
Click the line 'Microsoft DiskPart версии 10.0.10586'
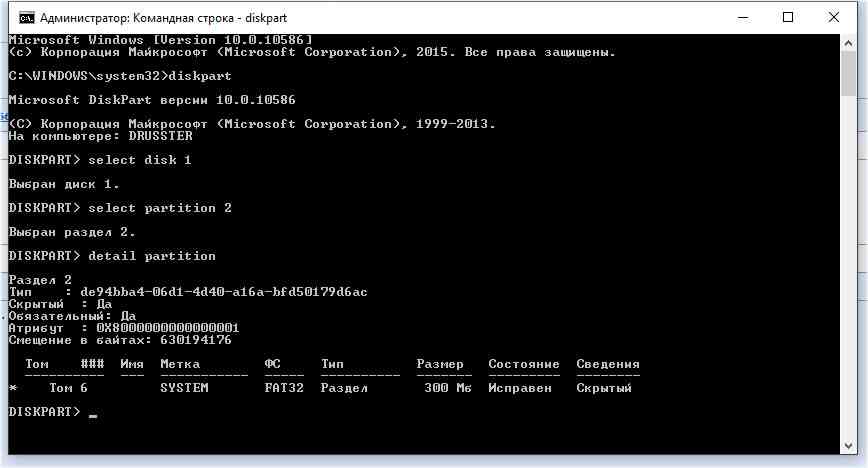[152, 100]
